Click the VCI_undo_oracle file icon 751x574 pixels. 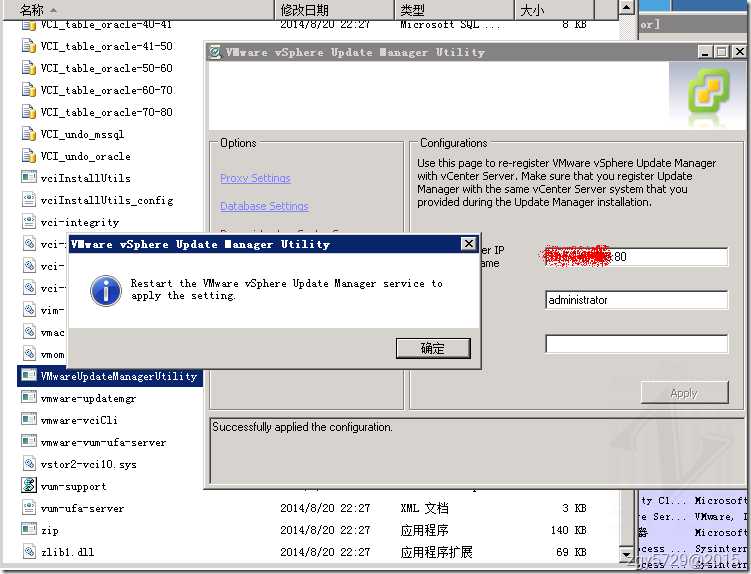pos(29,156)
